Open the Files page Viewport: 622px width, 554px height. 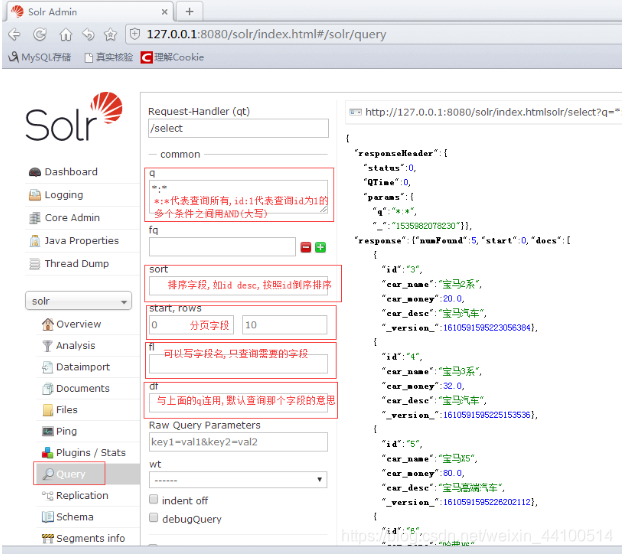point(67,410)
